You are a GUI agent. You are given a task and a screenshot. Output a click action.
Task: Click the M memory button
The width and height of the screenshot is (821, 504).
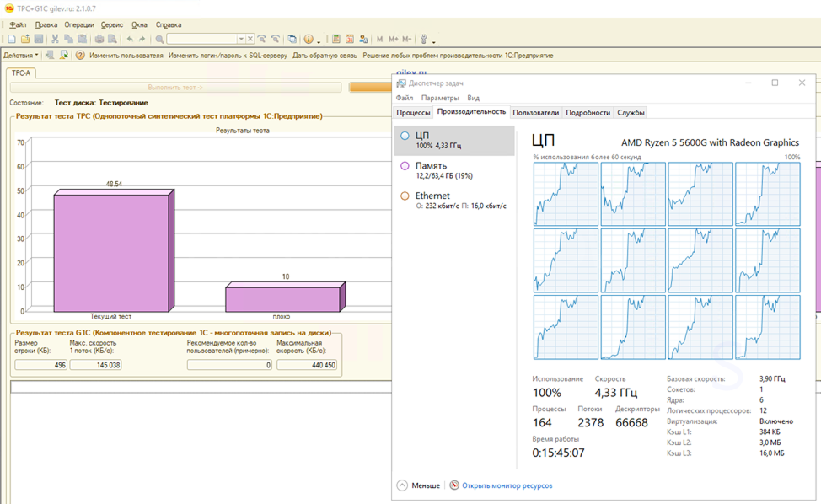coord(379,40)
